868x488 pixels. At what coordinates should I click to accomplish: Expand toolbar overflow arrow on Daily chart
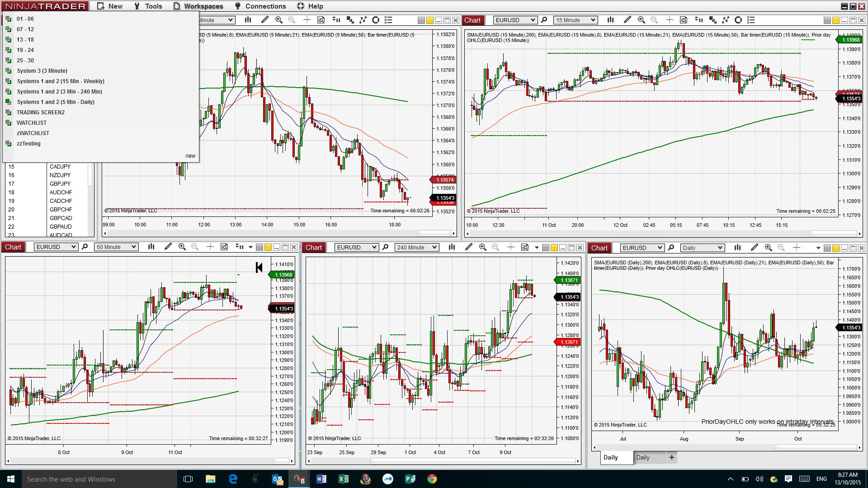pyautogui.click(x=818, y=248)
